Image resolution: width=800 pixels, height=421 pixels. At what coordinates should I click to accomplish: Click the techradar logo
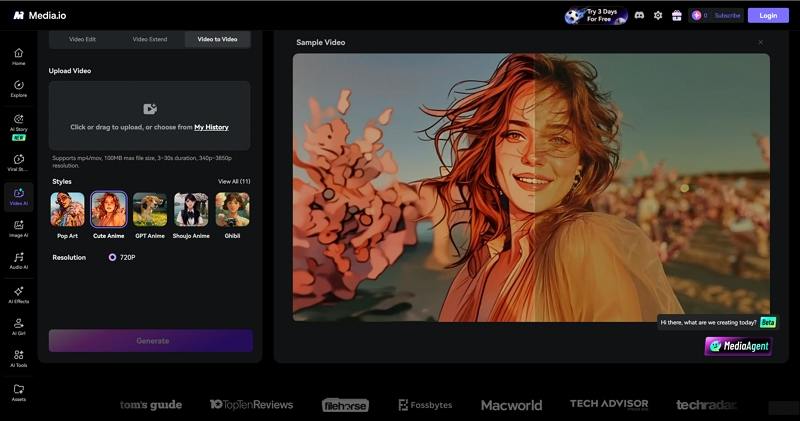pos(707,405)
